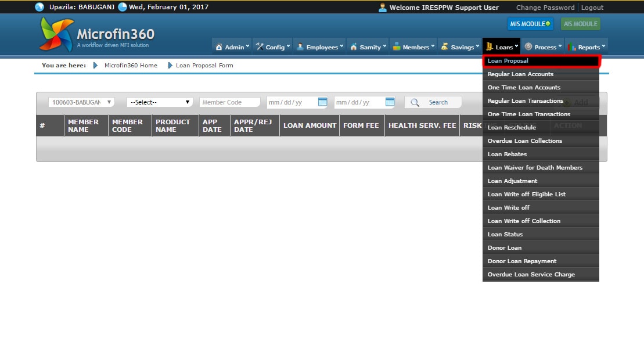Image resolution: width=644 pixels, height=356 pixels.
Task: Click the Microfin360 pinwheel logo
Action: tap(56, 34)
